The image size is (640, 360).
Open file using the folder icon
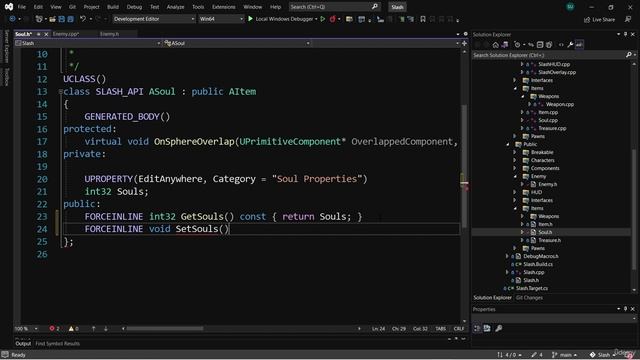52,19
